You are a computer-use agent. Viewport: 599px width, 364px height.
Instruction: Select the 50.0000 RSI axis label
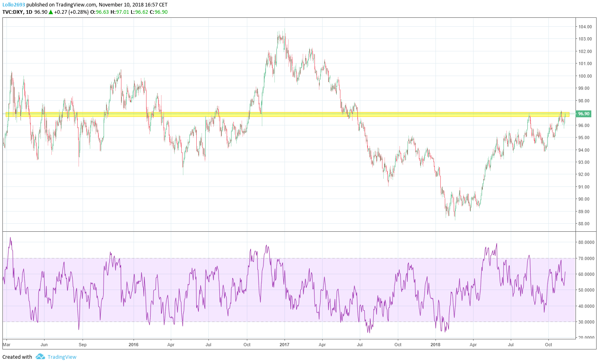(586, 290)
